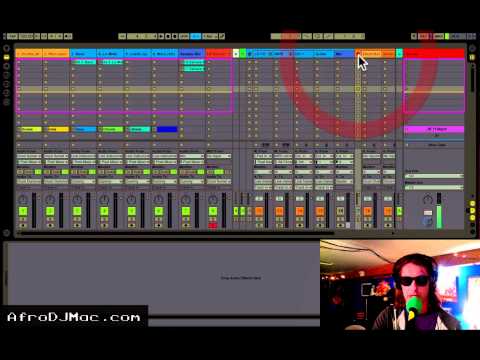The height and width of the screenshot is (360, 480).
Task: Click the Master volume meter fader
Action: click(x=439, y=211)
